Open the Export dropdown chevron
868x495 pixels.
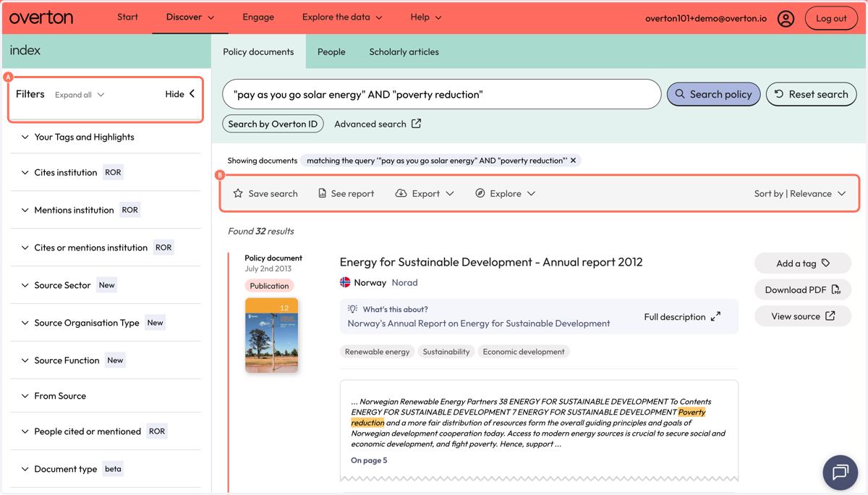tap(450, 193)
